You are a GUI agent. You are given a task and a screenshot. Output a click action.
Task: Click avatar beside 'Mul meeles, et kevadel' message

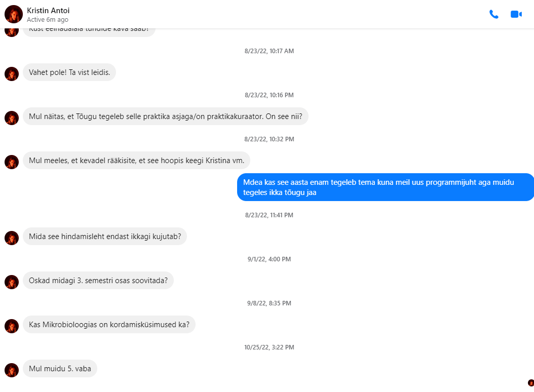point(12,162)
